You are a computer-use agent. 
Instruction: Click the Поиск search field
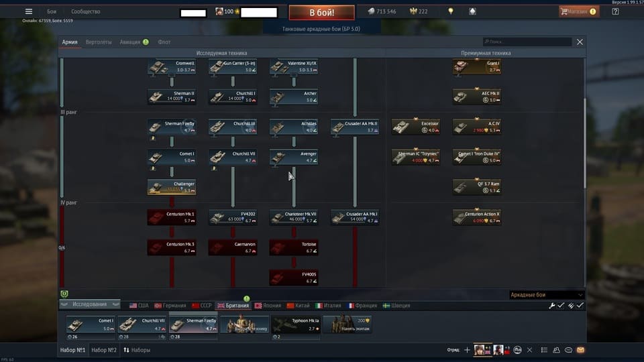pos(527,42)
